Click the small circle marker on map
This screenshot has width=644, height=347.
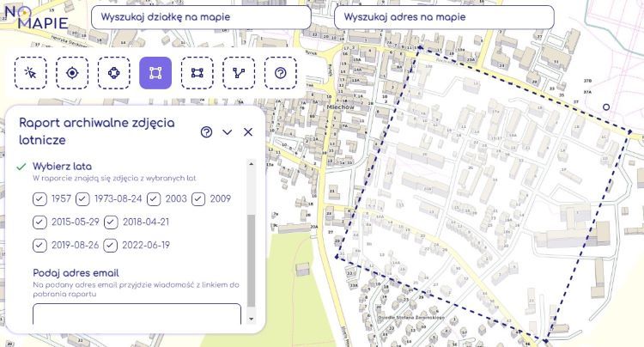click(606, 107)
